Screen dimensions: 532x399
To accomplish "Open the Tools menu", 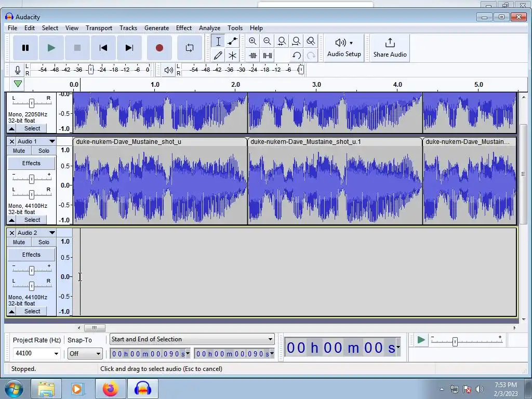I will [x=235, y=28].
